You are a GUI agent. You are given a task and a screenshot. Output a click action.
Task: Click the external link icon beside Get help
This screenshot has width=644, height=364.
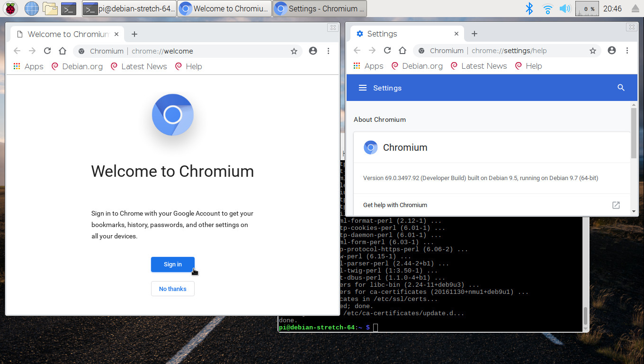616,205
